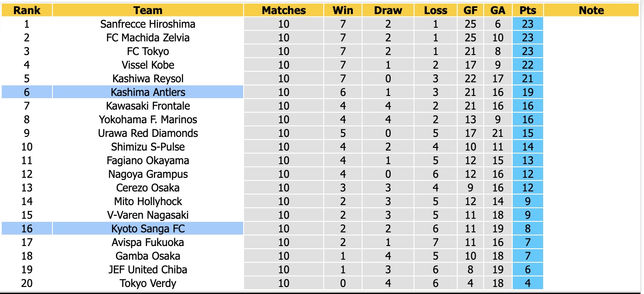Click Gamba Osaka team name
Image resolution: width=644 pixels, height=294 pixels.
(x=148, y=256)
